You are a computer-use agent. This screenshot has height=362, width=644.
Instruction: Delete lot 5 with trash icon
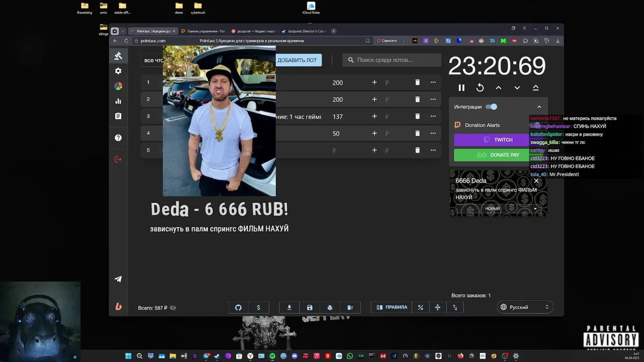(417, 150)
